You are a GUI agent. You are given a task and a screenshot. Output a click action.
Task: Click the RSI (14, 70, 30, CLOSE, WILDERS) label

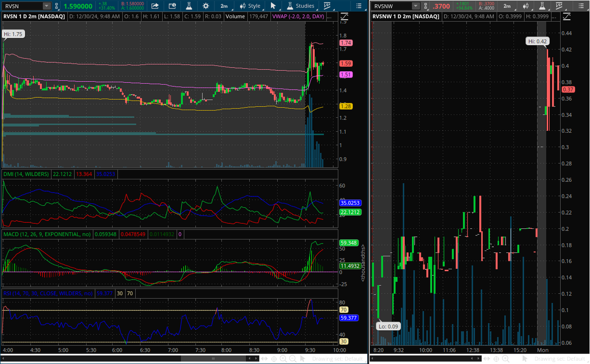[48, 293]
